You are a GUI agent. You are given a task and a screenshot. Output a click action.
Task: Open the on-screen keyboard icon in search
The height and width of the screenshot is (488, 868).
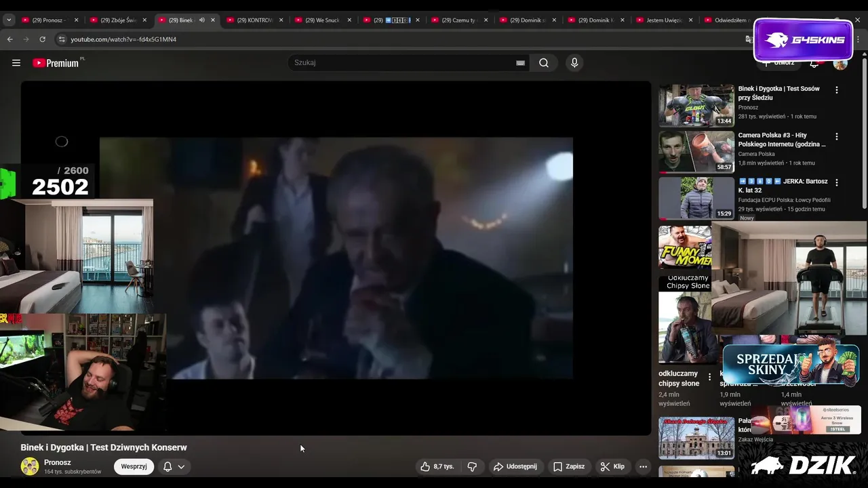point(520,63)
